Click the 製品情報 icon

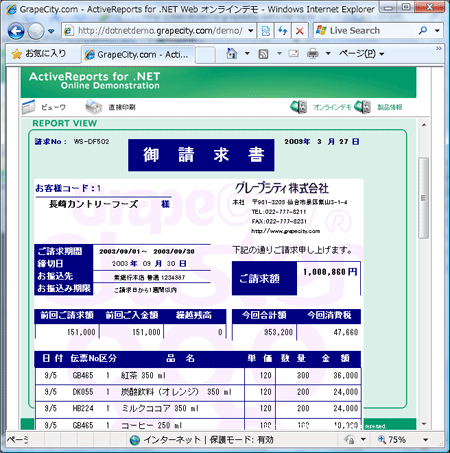pyautogui.click(x=363, y=107)
